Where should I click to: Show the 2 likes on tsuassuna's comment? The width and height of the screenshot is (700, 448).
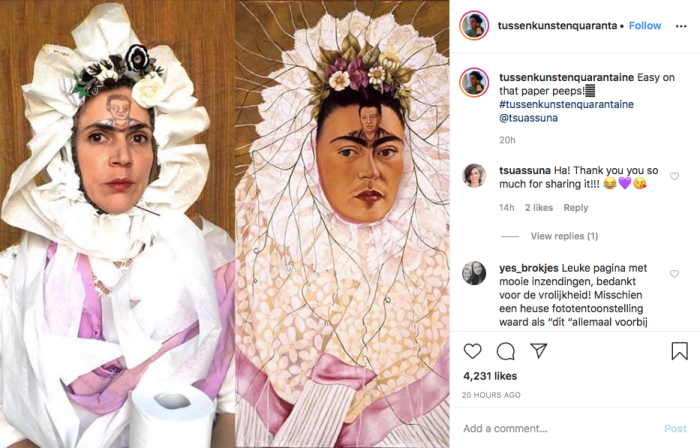point(539,208)
